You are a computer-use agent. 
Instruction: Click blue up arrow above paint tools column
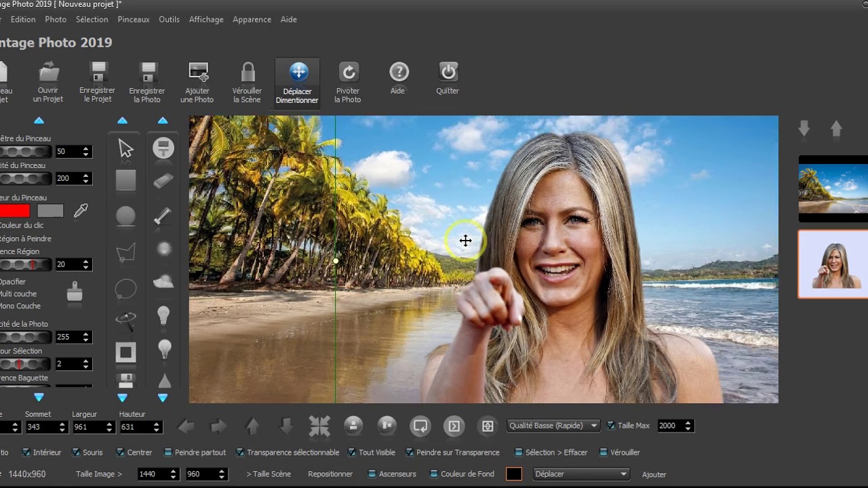tap(163, 121)
